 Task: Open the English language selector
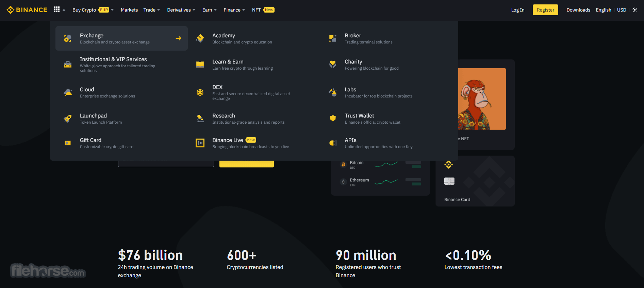(603, 10)
